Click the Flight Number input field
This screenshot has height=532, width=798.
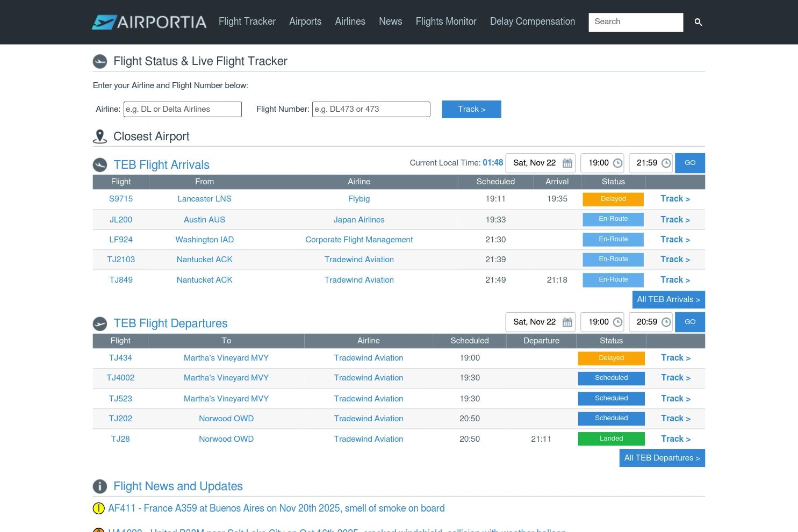coord(371,109)
